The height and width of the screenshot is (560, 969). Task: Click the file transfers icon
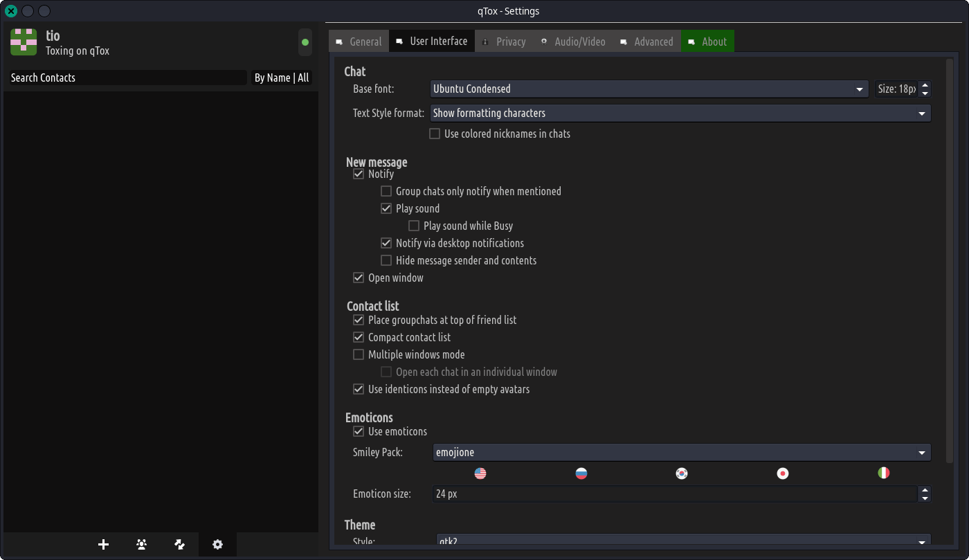click(x=180, y=545)
